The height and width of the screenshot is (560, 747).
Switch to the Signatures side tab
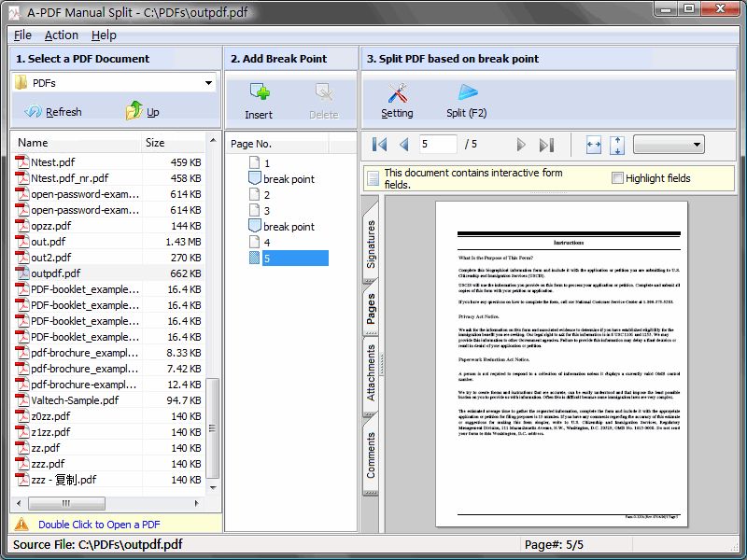pos(371,245)
